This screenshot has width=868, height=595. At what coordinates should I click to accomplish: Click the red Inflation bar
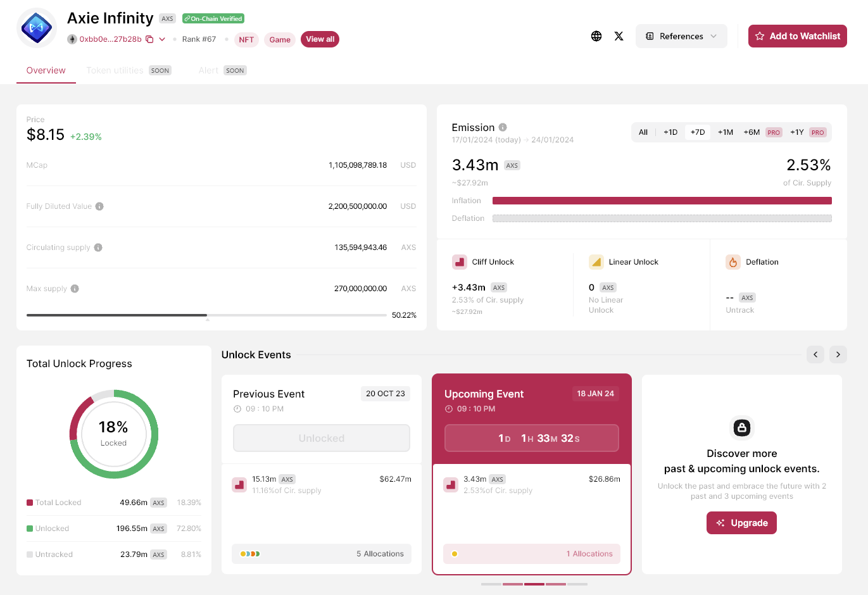point(662,201)
